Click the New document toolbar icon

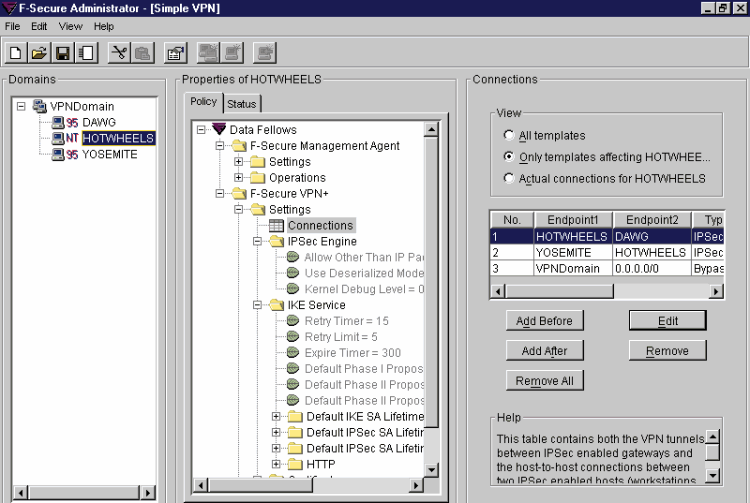pos(15,53)
